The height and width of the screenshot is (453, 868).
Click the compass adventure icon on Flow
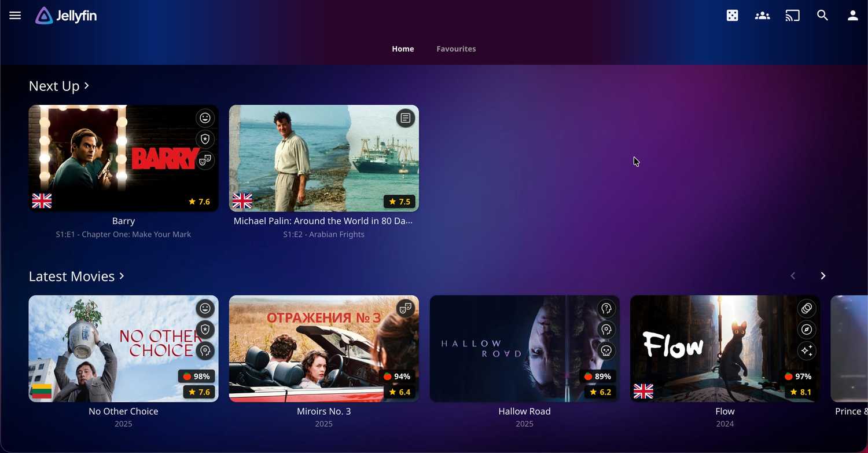(807, 330)
